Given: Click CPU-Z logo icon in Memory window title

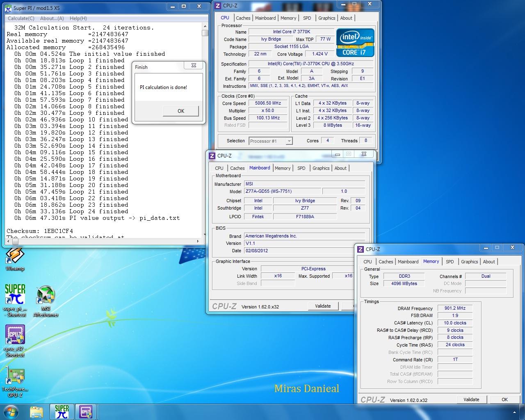Looking at the screenshot, I should [361, 249].
